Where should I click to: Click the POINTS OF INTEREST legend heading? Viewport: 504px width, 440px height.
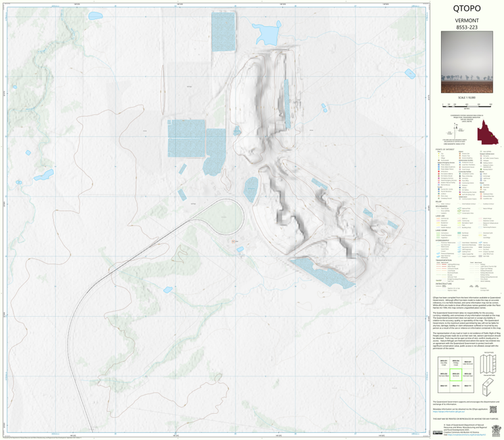point(445,150)
